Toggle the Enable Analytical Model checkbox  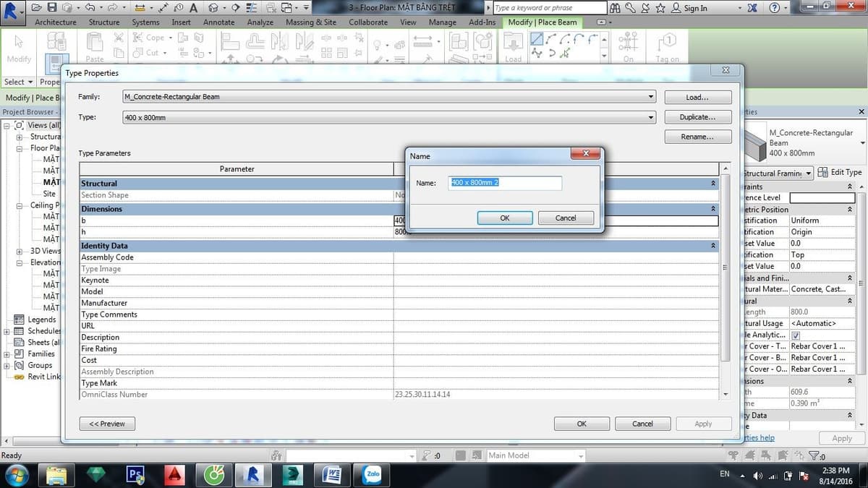coord(796,335)
